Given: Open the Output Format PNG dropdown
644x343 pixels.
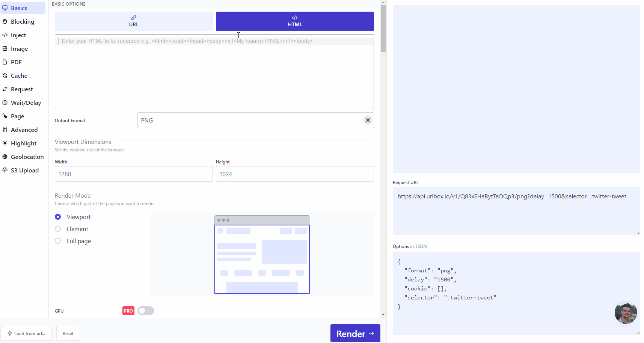Looking at the screenshot, I should pyautogui.click(x=248, y=120).
